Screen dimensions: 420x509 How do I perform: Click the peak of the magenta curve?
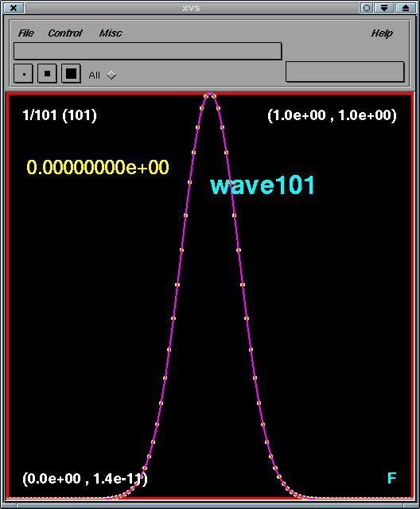click(x=210, y=95)
